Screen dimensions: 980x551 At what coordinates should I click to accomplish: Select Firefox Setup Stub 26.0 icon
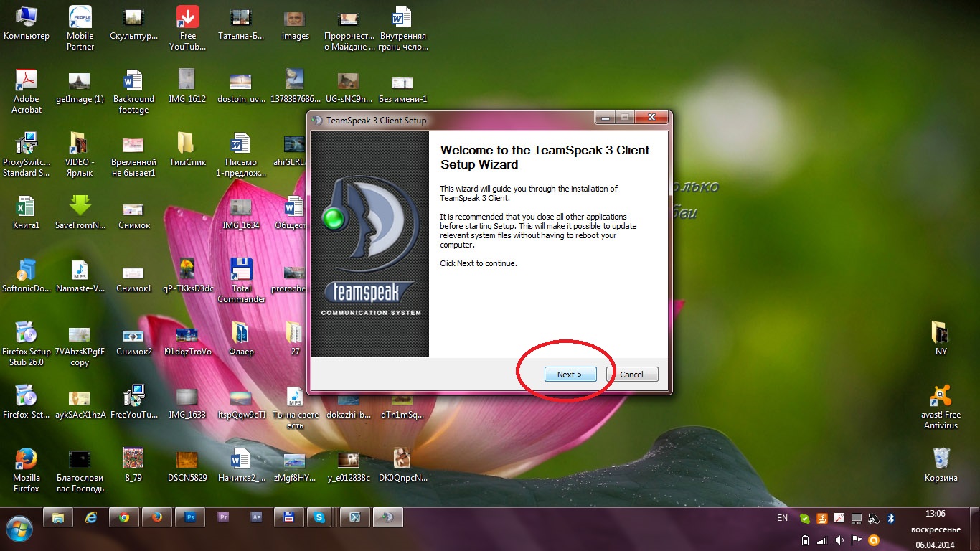[27, 344]
